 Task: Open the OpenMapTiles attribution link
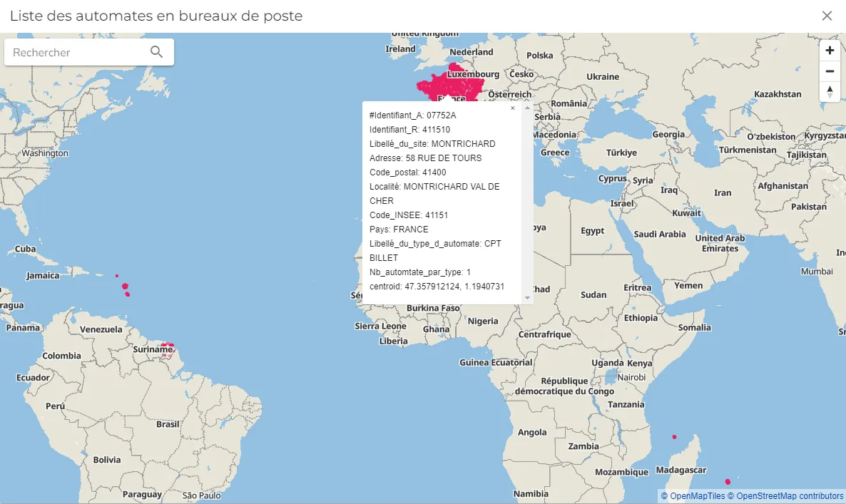(693, 496)
